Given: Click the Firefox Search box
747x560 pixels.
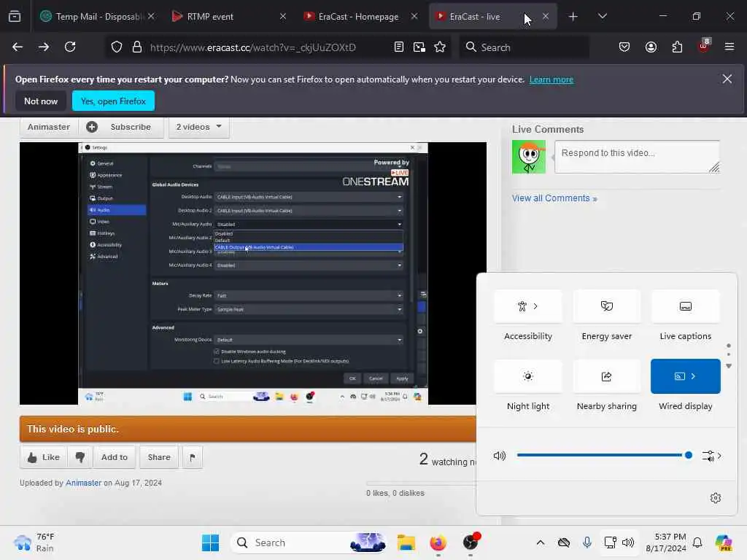Looking at the screenshot, I should (x=524, y=47).
